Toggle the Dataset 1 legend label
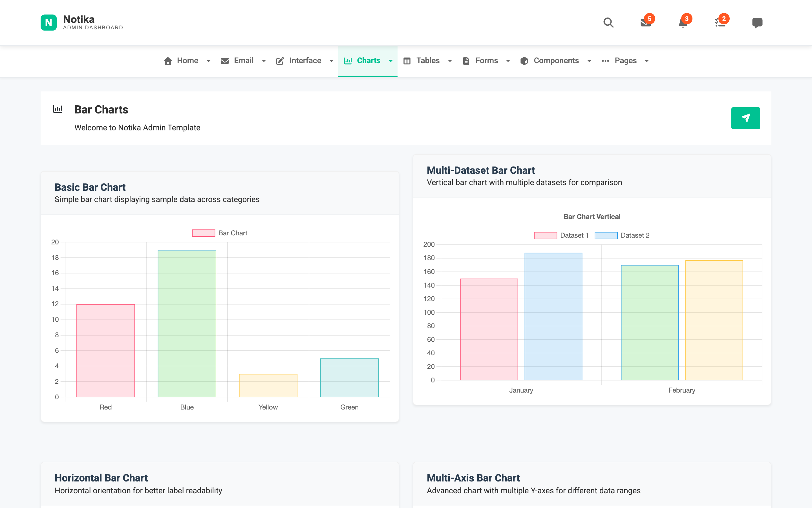Viewport: 812px width, 508px height. pos(574,235)
